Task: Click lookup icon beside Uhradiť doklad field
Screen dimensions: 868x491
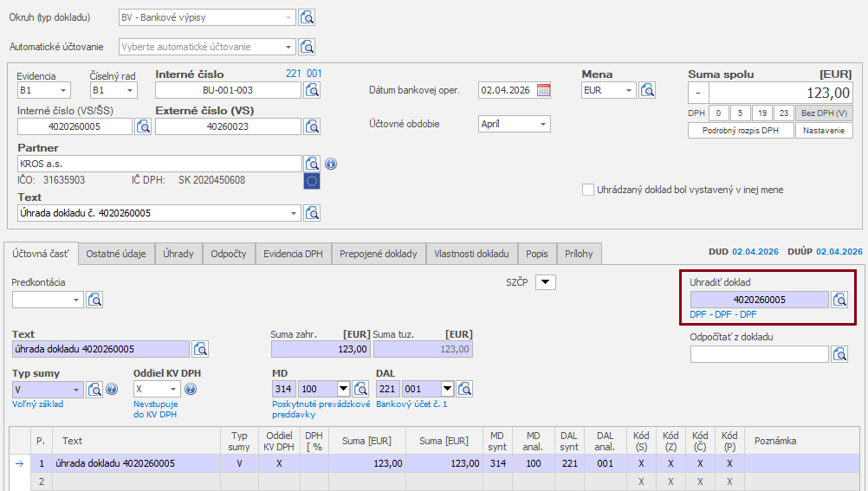Action: coord(839,300)
